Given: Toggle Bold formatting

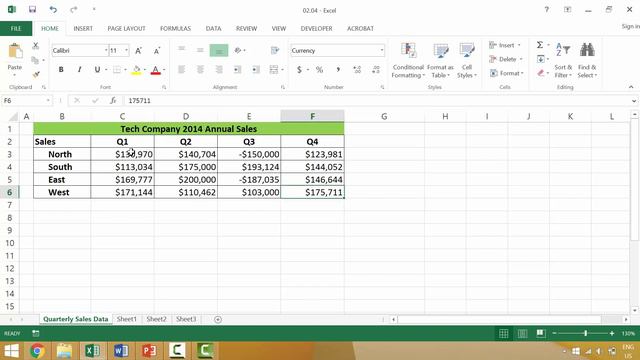Looking at the screenshot, I should pos(61,70).
